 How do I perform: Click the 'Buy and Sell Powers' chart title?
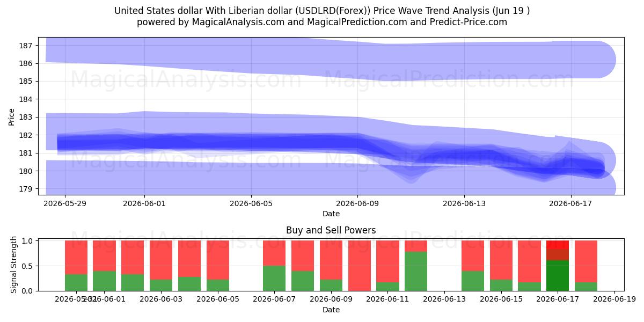(331, 230)
